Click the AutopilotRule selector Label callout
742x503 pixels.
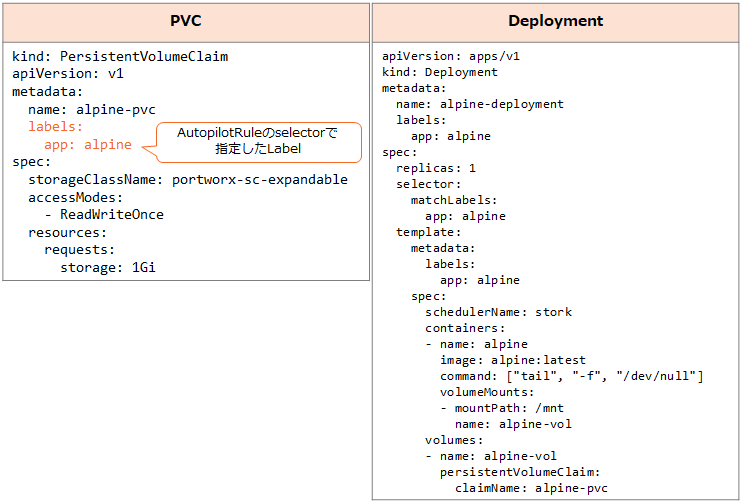(x=258, y=142)
